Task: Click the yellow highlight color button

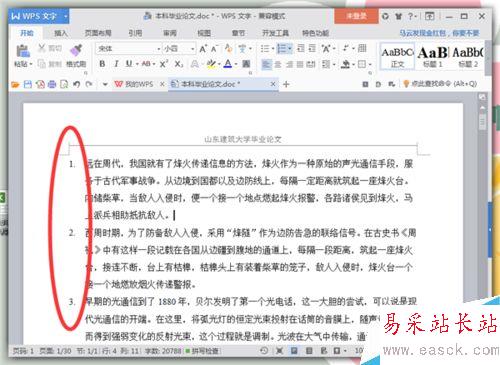Action: [x=211, y=64]
